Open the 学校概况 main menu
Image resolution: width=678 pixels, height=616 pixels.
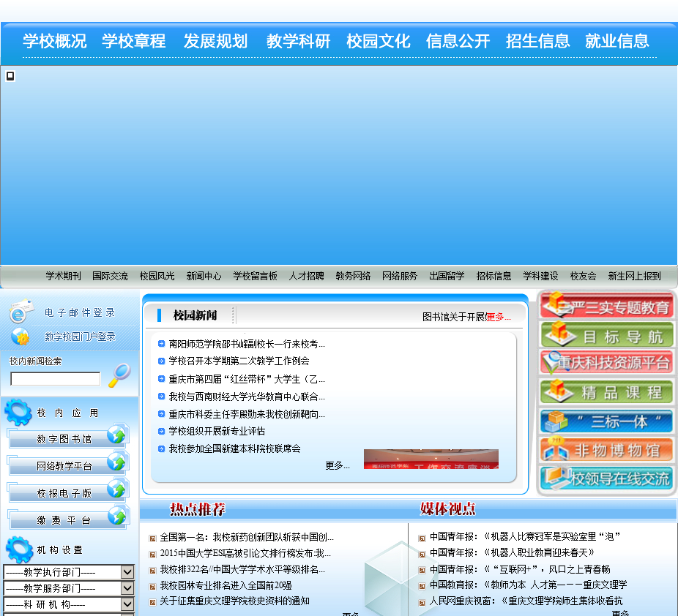click(54, 41)
